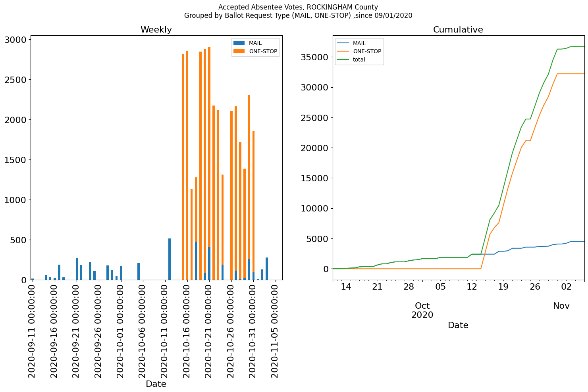Click the 'Oct 2020' month label
The height and width of the screenshot is (392, 588).
(x=422, y=310)
